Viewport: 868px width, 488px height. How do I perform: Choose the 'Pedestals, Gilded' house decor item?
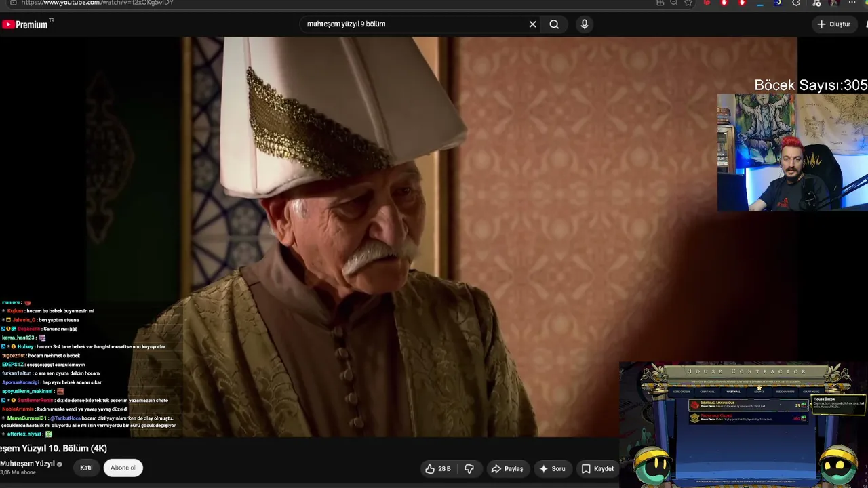pos(749,418)
